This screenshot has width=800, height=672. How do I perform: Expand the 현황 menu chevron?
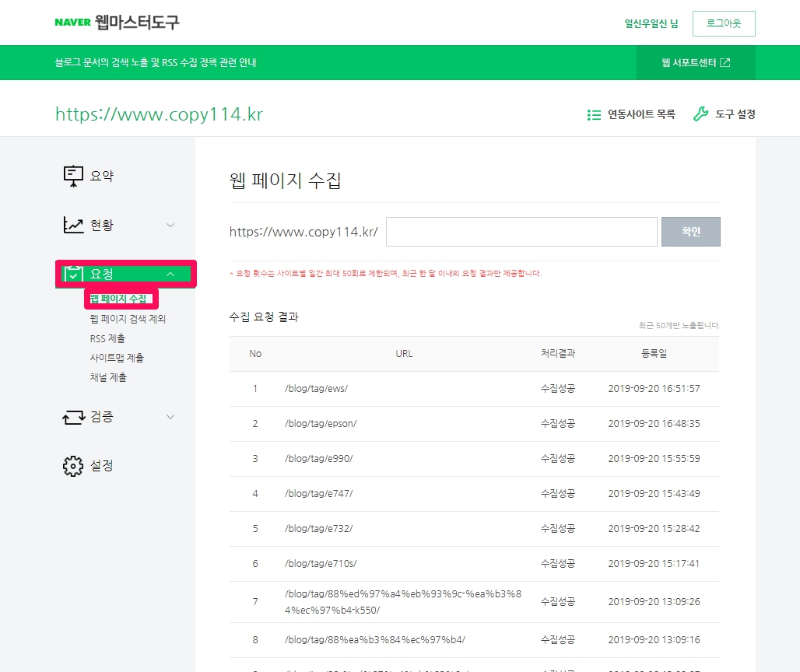coord(170,226)
